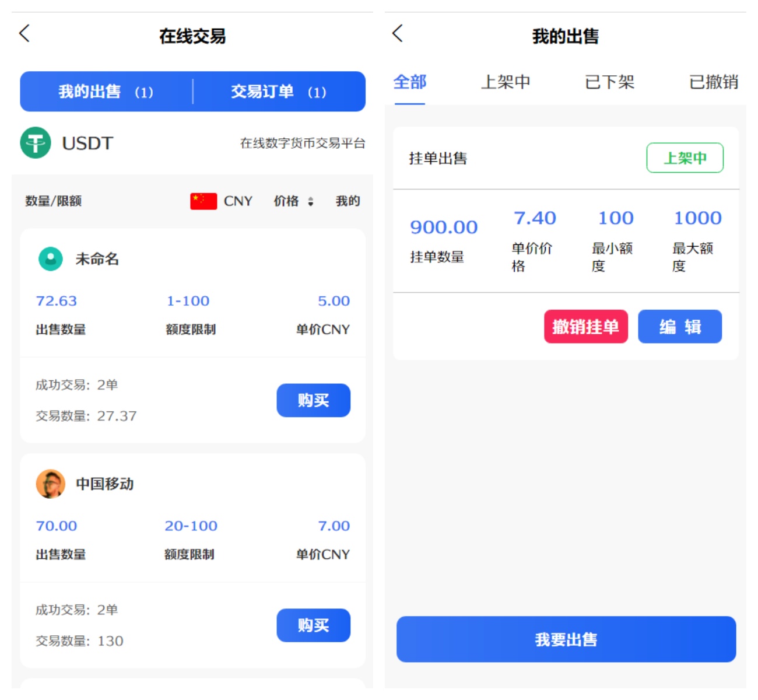The width and height of the screenshot is (758, 700).
Task: Sort listings by 价格 arrows
Action: pyautogui.click(x=310, y=202)
